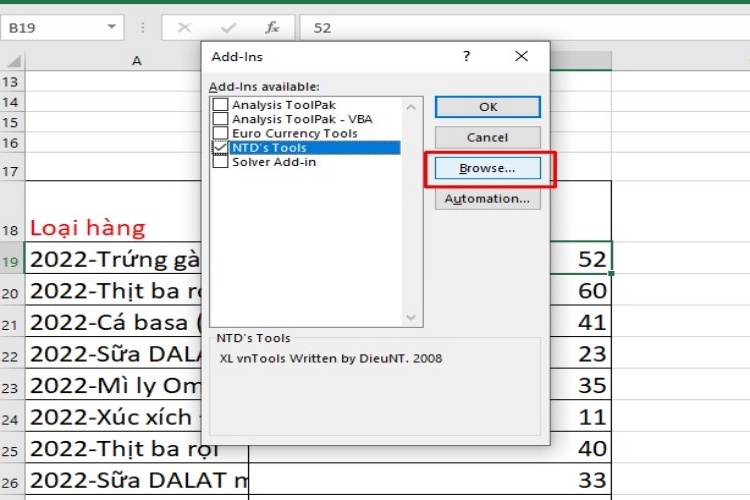Click cell '2022-Mì ly Om'
Screen dimensions: 750x500
pos(113,385)
